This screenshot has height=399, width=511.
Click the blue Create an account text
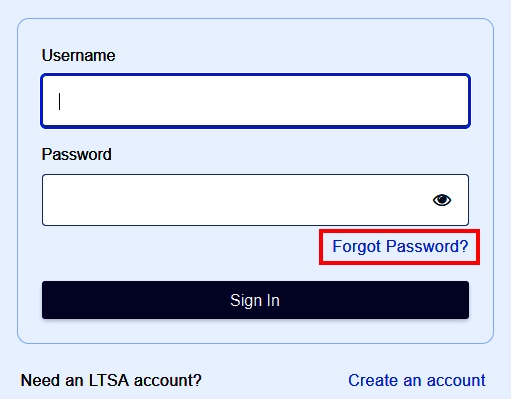[x=417, y=380]
